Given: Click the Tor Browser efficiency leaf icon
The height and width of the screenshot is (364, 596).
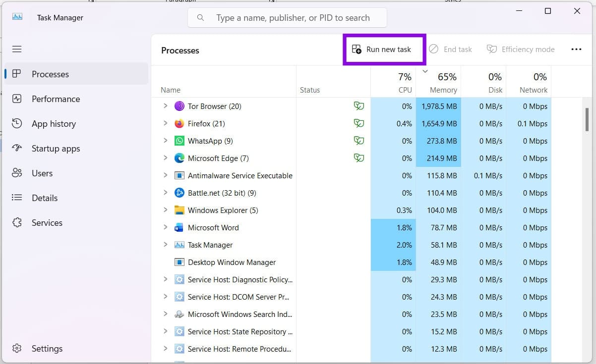Looking at the screenshot, I should [x=358, y=106].
